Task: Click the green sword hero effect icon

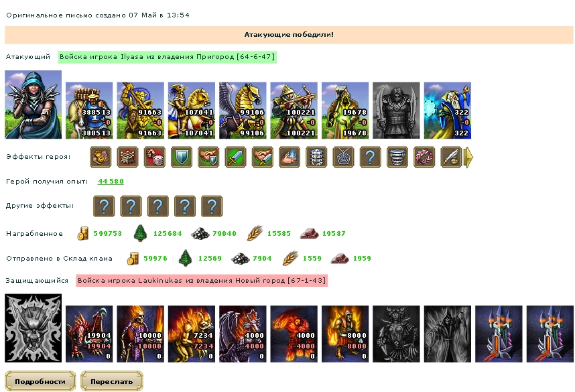Action: (x=235, y=157)
